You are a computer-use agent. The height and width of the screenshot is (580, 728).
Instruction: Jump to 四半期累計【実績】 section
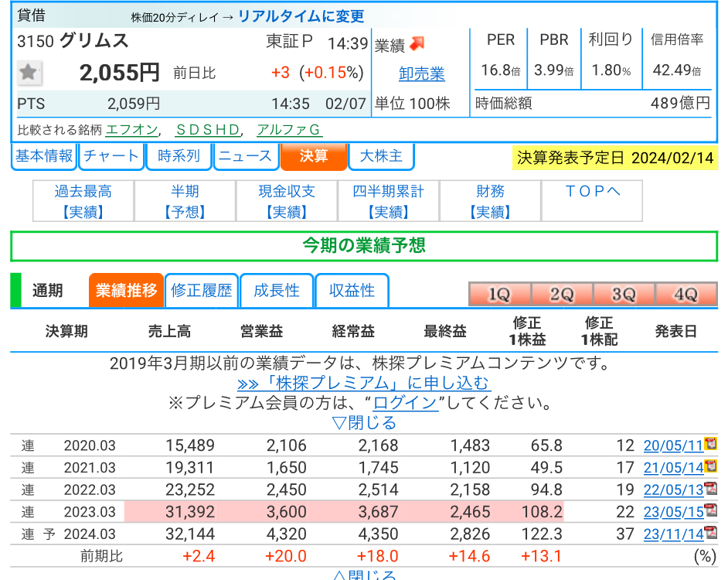pyautogui.click(x=389, y=201)
